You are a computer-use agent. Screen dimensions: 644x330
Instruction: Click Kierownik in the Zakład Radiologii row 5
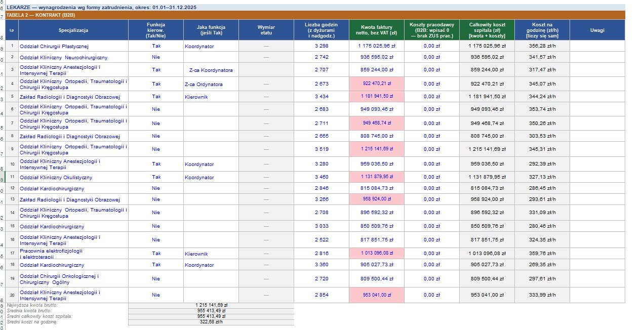pos(211,96)
